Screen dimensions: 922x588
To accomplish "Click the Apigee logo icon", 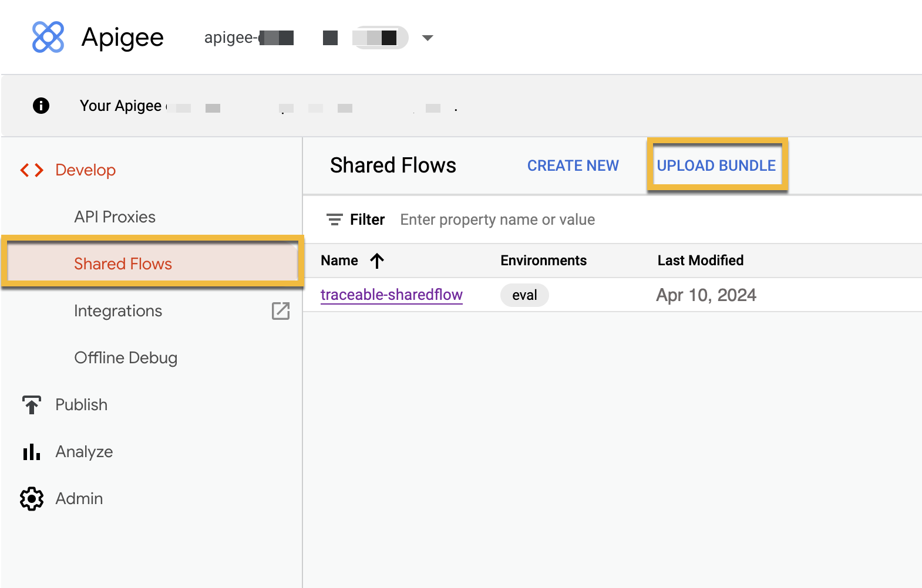I will coord(48,37).
